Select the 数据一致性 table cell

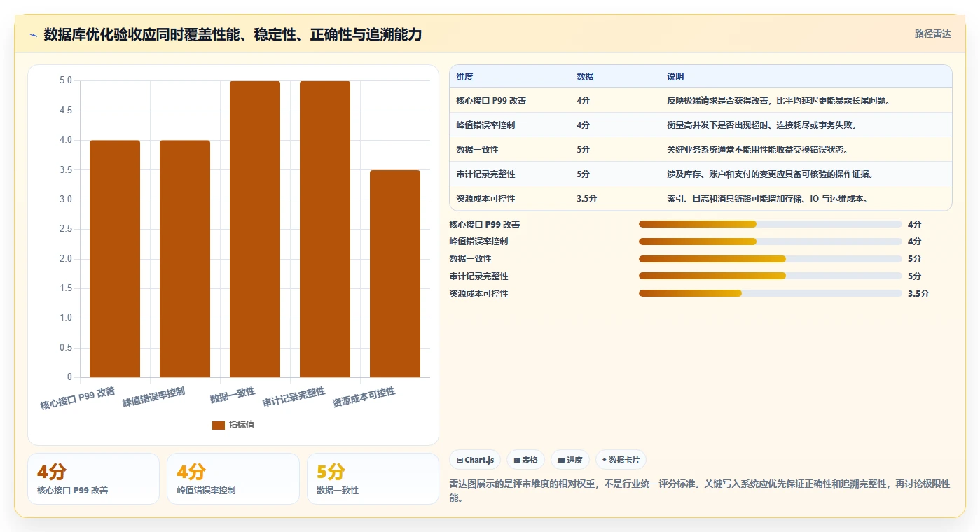click(509, 149)
